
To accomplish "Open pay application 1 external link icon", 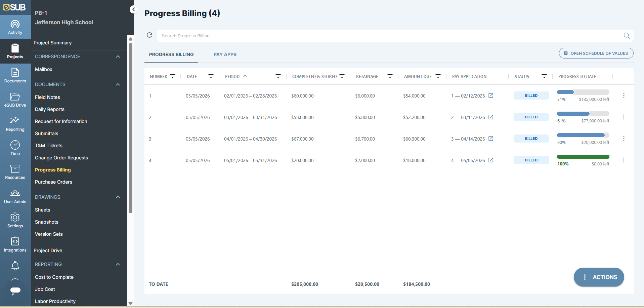I will point(491,95).
